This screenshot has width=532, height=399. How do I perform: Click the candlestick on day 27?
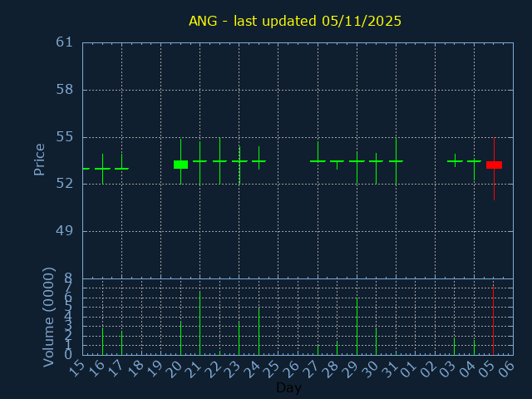(x=318, y=160)
